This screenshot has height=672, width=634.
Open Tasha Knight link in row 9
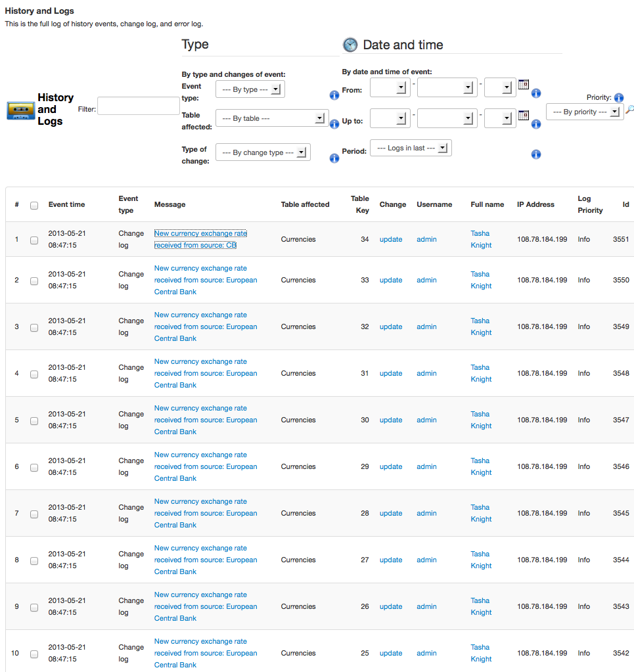tap(481, 606)
